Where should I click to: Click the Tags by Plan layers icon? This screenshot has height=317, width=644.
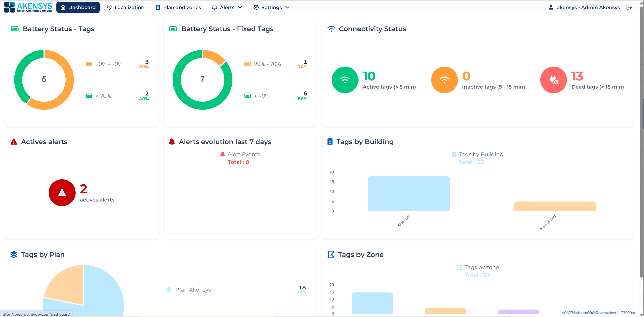pos(14,255)
